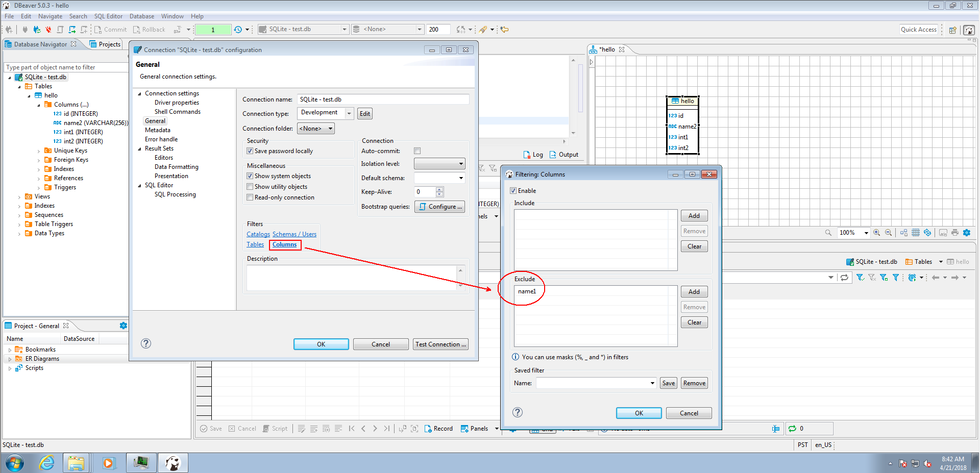Expand the Views node in navigator

point(19,197)
